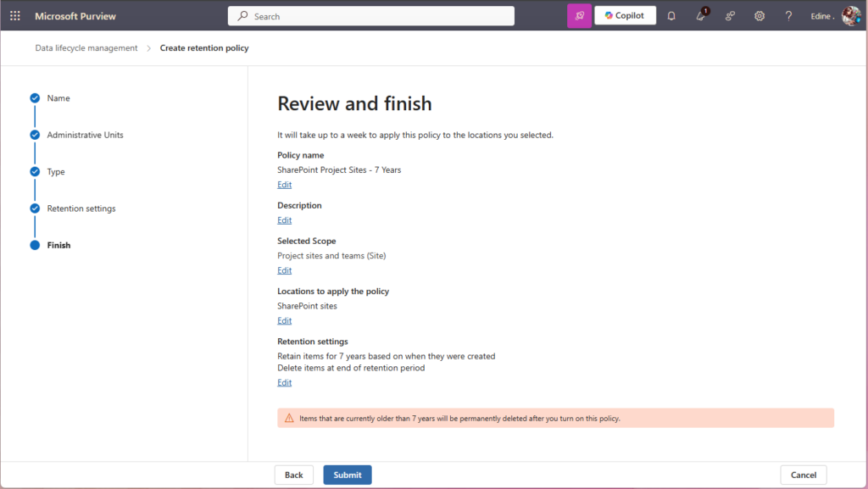Edit the Locations to apply the policy
The height and width of the screenshot is (489, 868).
pyautogui.click(x=285, y=321)
